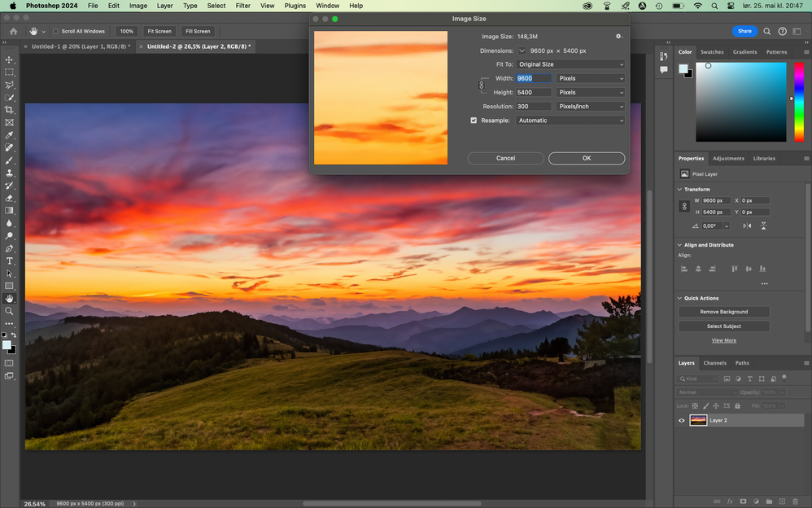Viewport: 812px width, 508px height.
Task: Select the Gradient tool
Action: 9,211
